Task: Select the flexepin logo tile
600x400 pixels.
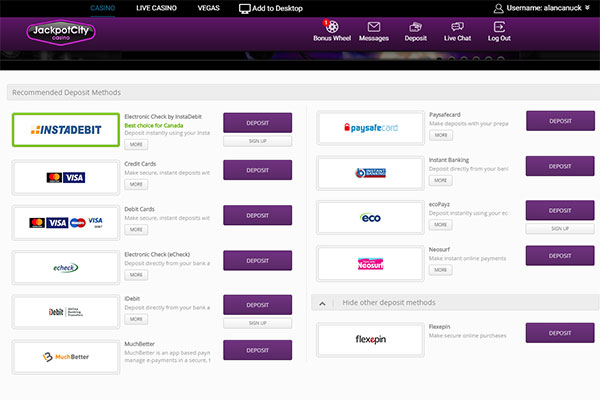Action: tap(370, 340)
